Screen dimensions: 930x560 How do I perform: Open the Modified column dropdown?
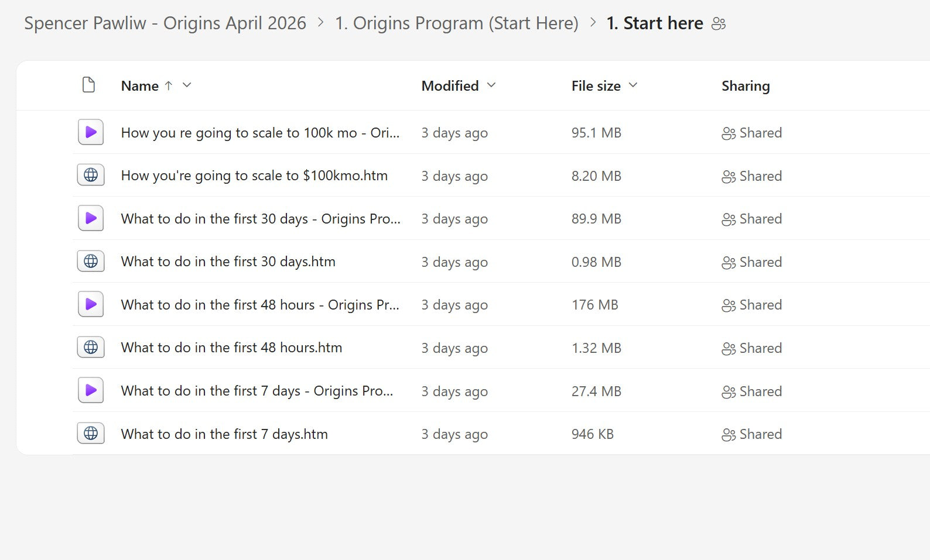click(491, 85)
